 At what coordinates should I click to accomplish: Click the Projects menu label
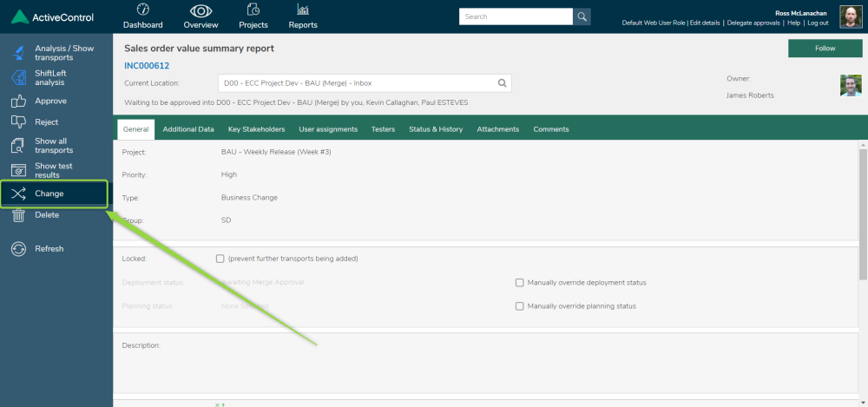[x=253, y=25]
